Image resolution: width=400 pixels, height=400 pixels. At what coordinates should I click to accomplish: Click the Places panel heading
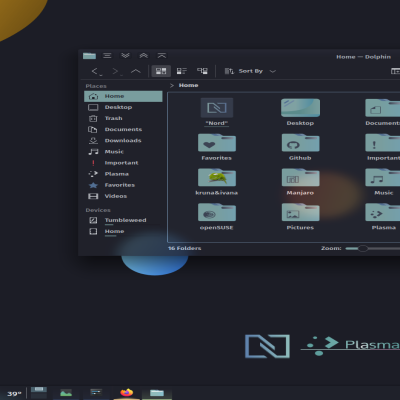click(96, 86)
